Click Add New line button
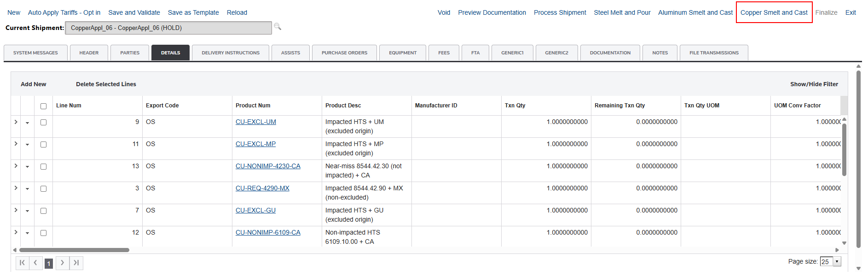This screenshot has width=868, height=277. [34, 84]
